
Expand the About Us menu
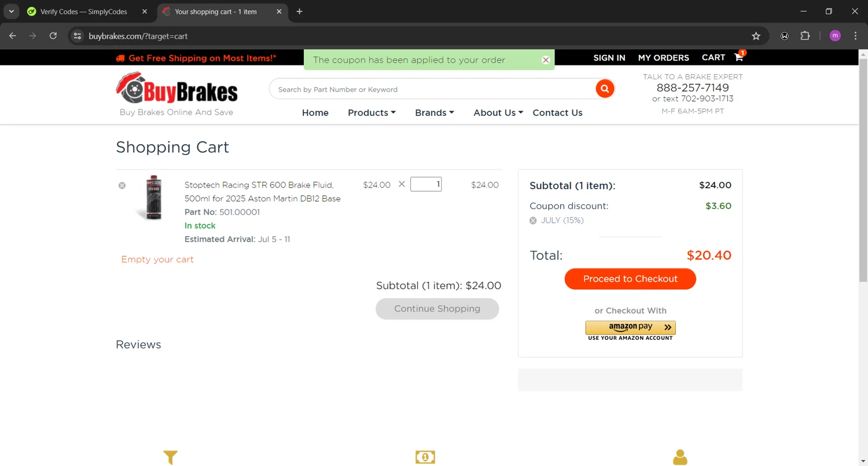tap(498, 113)
